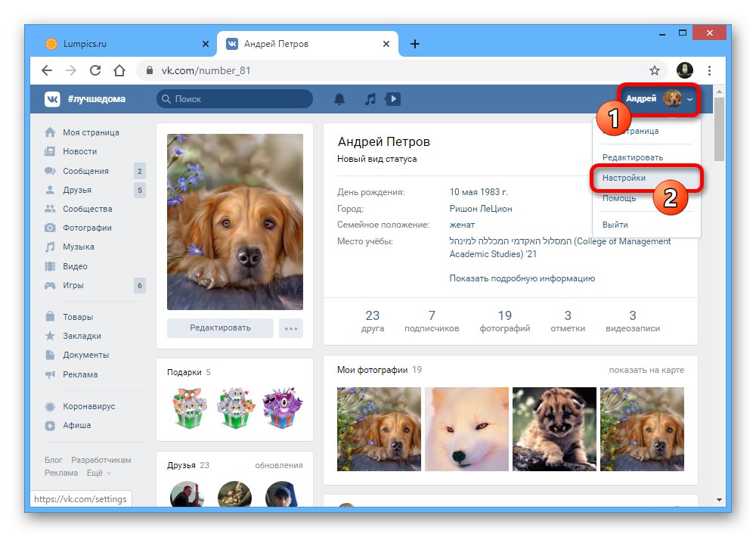Click the page vertical scrollbar thumb
Viewport: 756px width, 537px height.
(x=720, y=129)
